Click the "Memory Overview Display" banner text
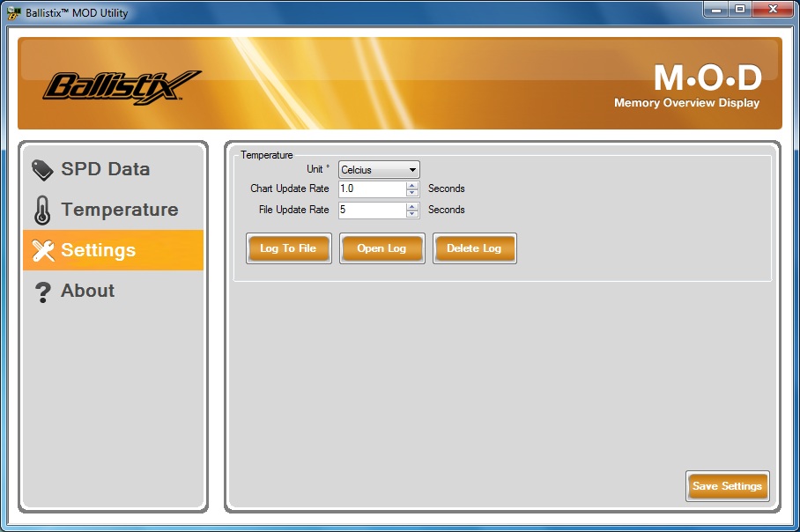The image size is (800, 532). 686,102
